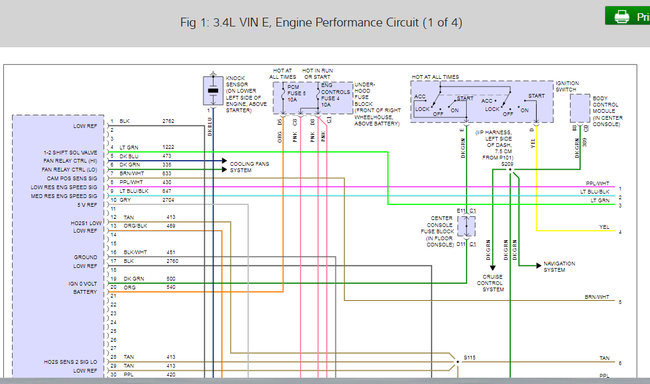Click the 'LT GRN 1222' wire label

coord(147,147)
